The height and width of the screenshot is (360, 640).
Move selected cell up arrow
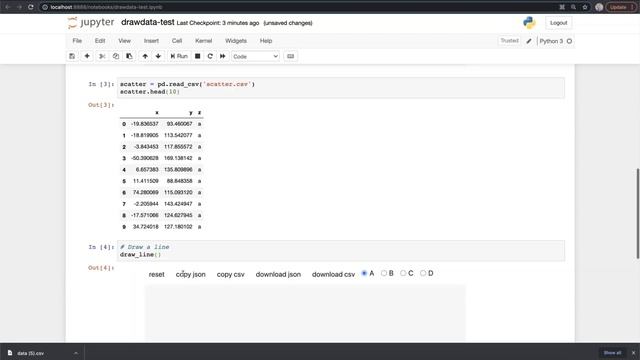145,56
